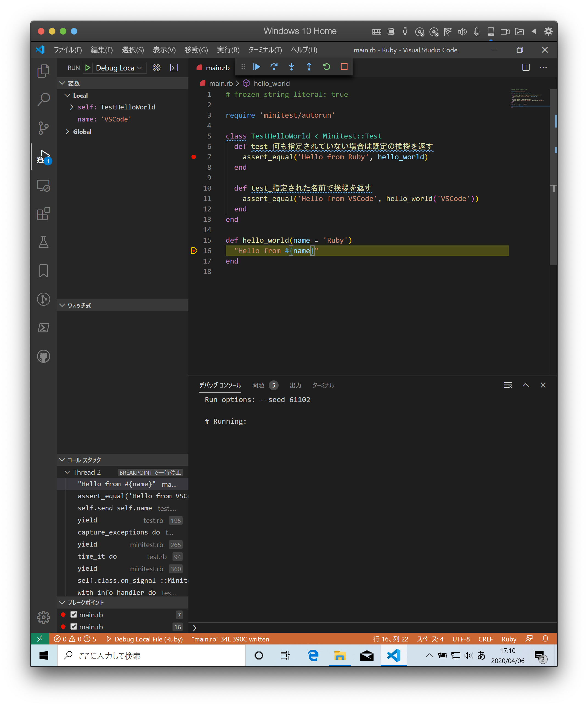Viewport: 588px width, 707px height.
Task: Open the ターミナル menu
Action: [x=265, y=50]
